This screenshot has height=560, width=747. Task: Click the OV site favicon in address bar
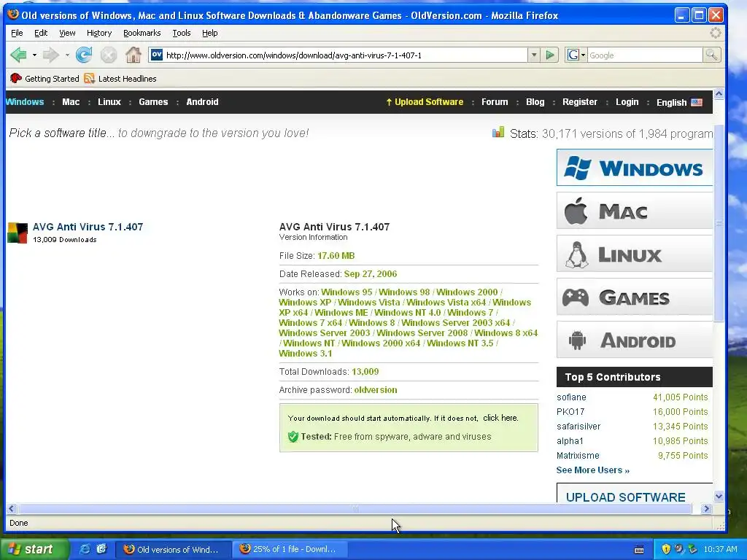tap(157, 55)
